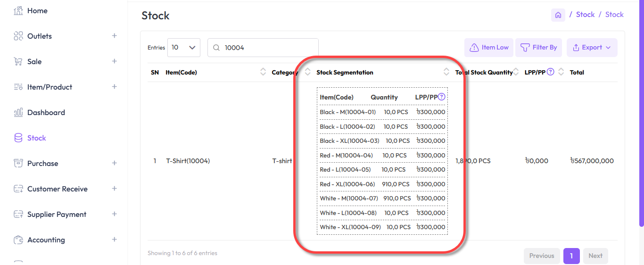Go to Home in sidebar
Screen dimensions: 644x265
(x=37, y=11)
